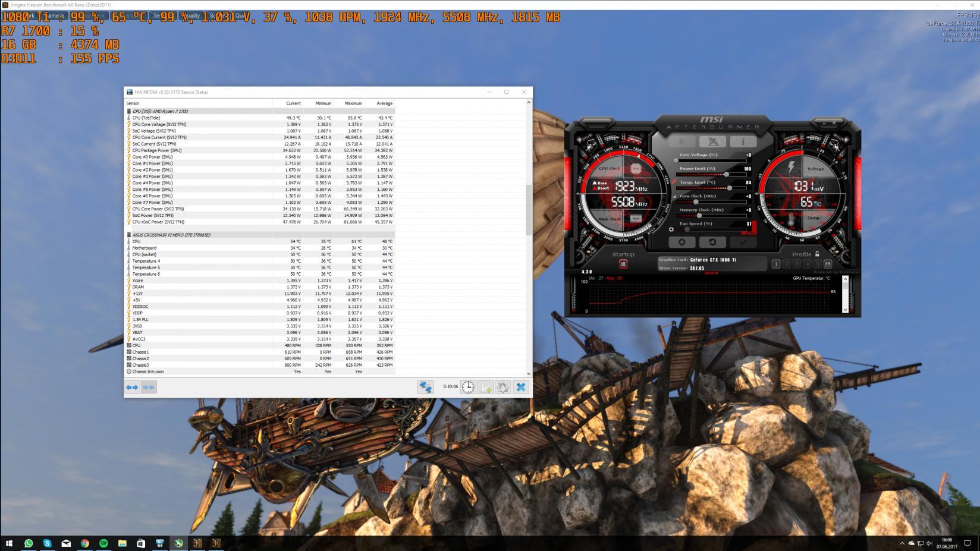This screenshot has height=551, width=980.
Task: Select the CPU Package Power (SMU) row
Action: coord(260,150)
